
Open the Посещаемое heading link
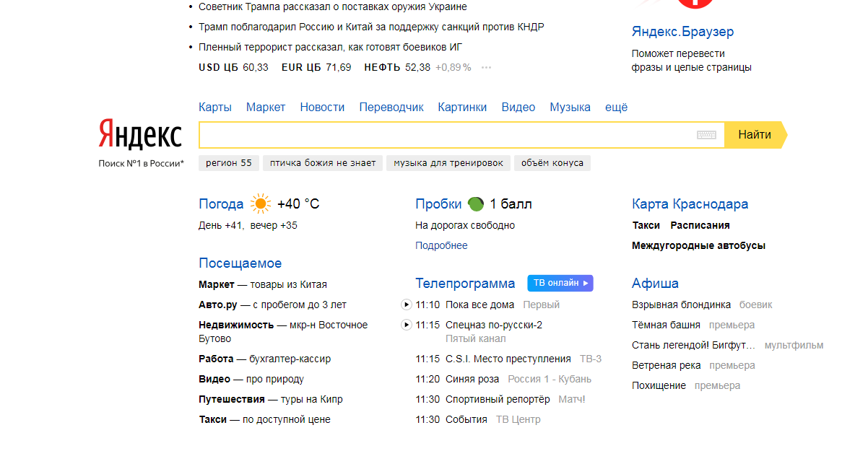[x=240, y=263]
